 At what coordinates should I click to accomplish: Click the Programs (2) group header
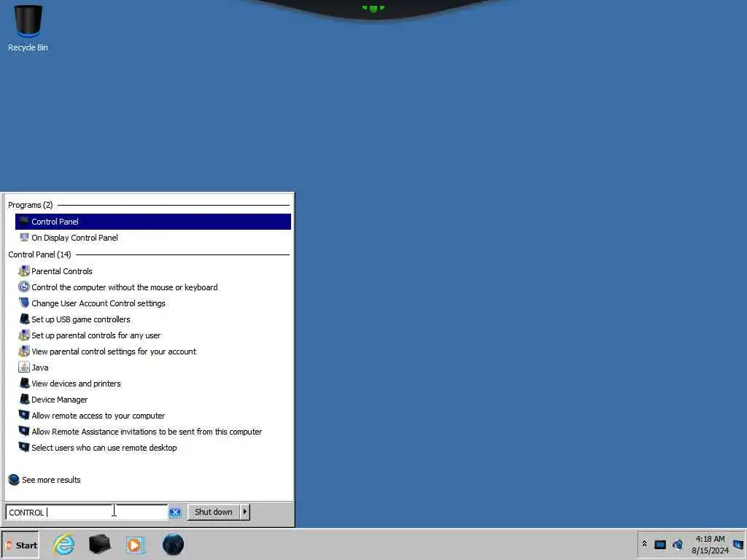pyautogui.click(x=31, y=205)
